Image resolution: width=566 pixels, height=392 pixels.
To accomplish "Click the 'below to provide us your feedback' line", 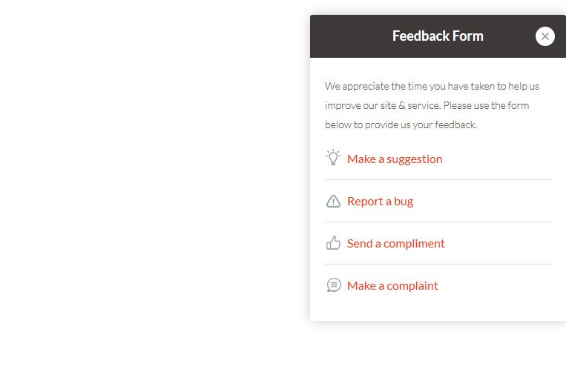I will pyautogui.click(x=401, y=124).
